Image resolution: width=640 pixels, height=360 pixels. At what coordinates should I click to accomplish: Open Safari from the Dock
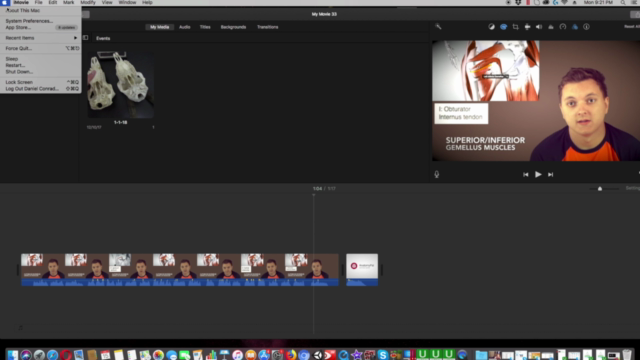pos(52,355)
